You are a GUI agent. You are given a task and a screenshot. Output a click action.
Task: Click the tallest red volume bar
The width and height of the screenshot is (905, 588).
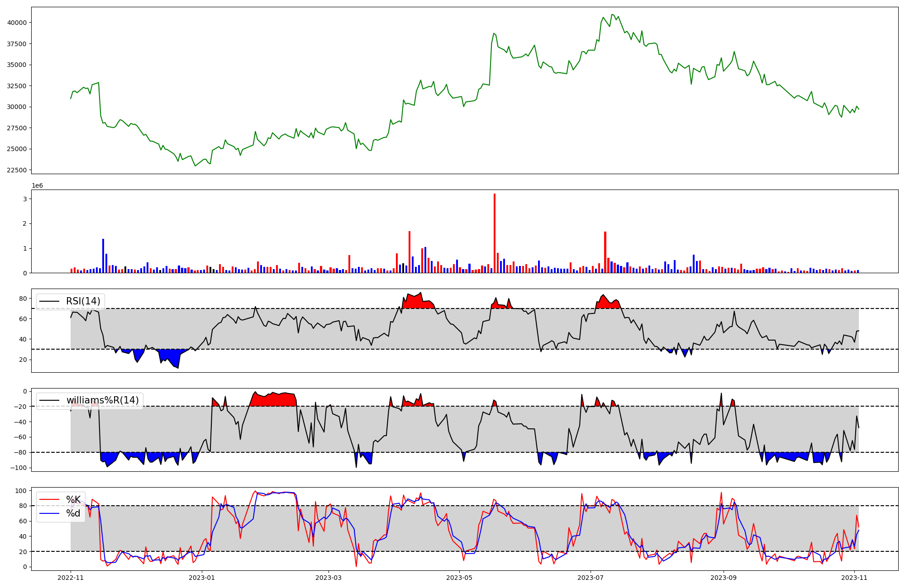495,233
